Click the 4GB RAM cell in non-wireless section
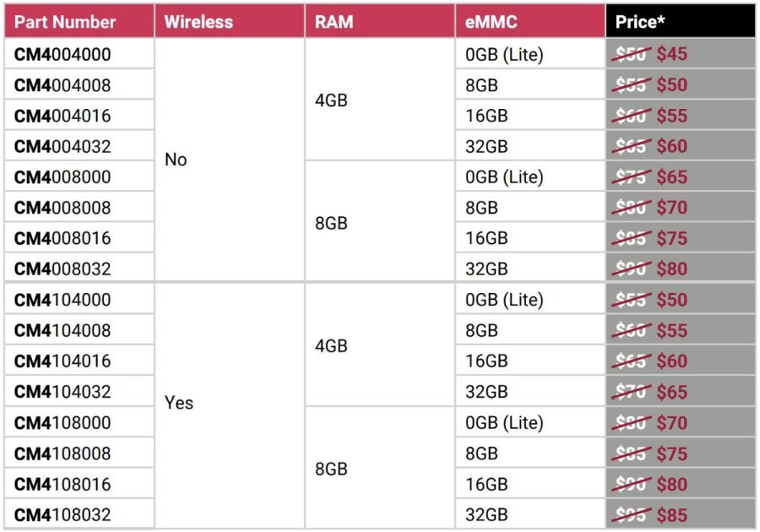The width and height of the screenshot is (760, 532). (380, 100)
